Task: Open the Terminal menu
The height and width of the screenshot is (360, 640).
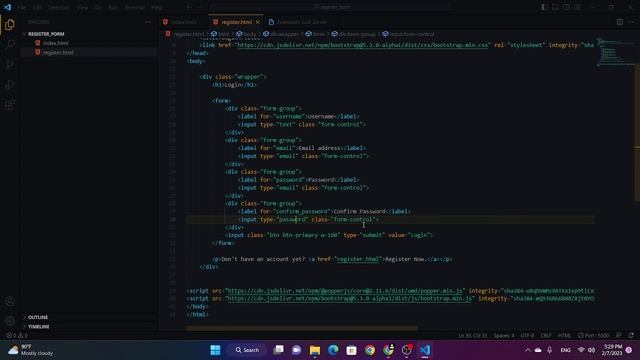Action: tap(135, 7)
